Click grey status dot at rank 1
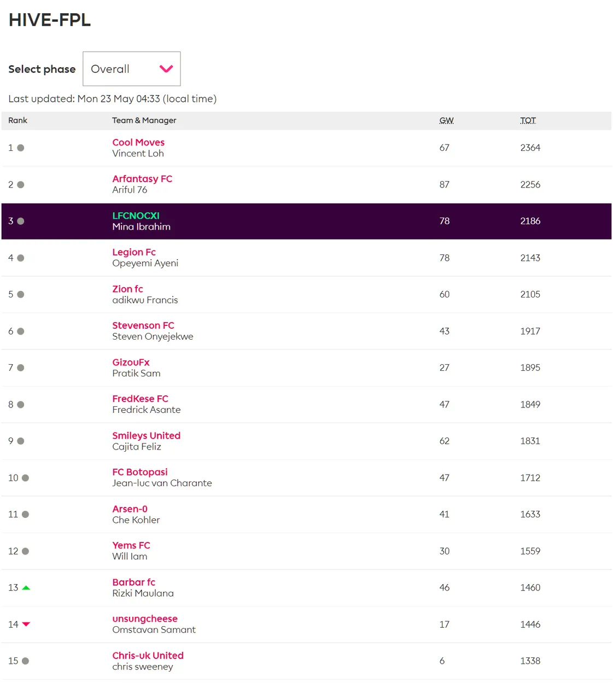 [x=21, y=148]
